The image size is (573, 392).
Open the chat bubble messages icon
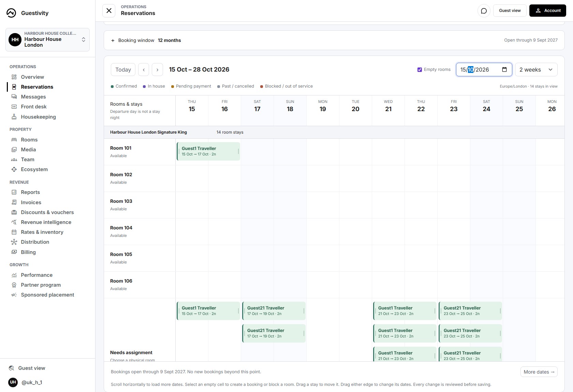[484, 11]
